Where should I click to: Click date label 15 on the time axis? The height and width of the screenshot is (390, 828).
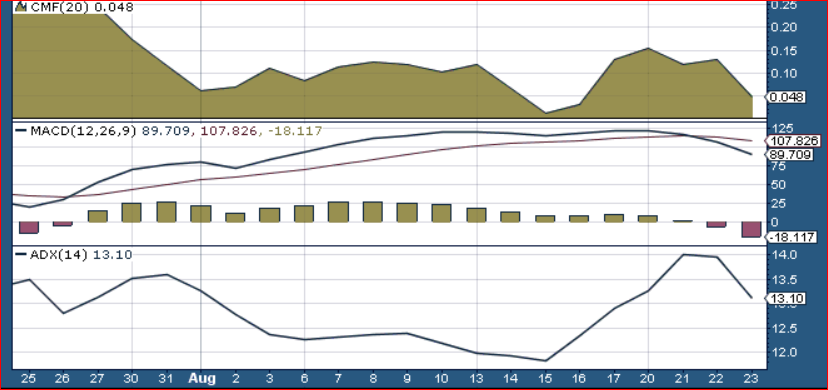point(545,378)
